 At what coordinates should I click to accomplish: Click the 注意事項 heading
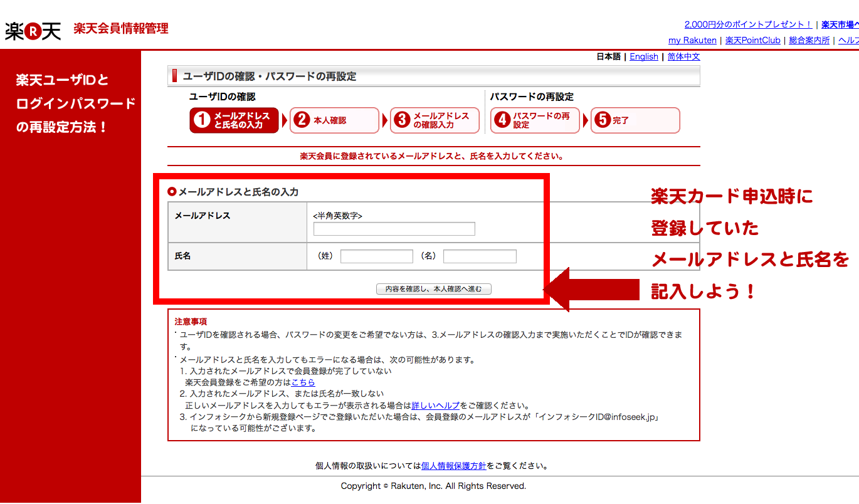191,322
